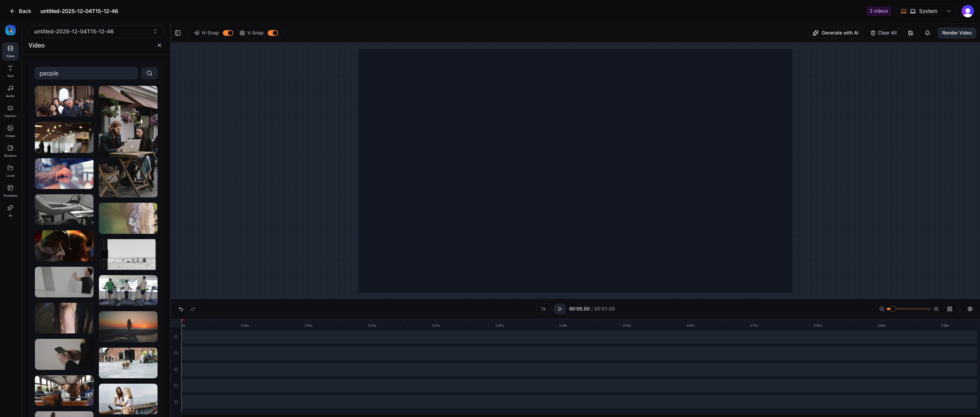Open notifications bell icon

click(927, 33)
